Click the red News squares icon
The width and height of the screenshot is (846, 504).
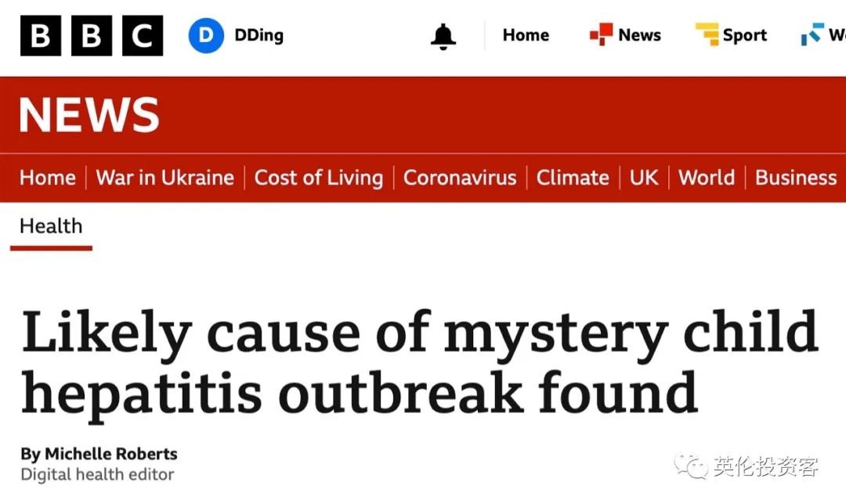tap(601, 35)
